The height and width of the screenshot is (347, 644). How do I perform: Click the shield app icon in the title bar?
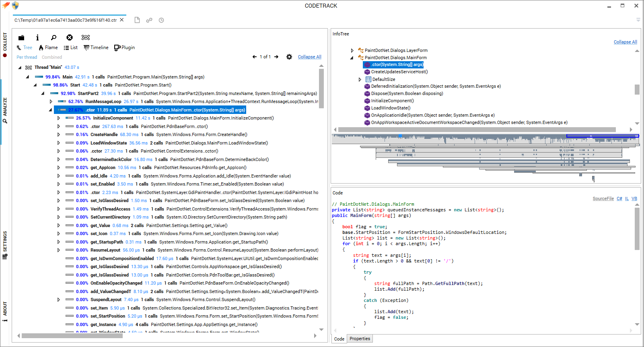[x=15, y=5]
